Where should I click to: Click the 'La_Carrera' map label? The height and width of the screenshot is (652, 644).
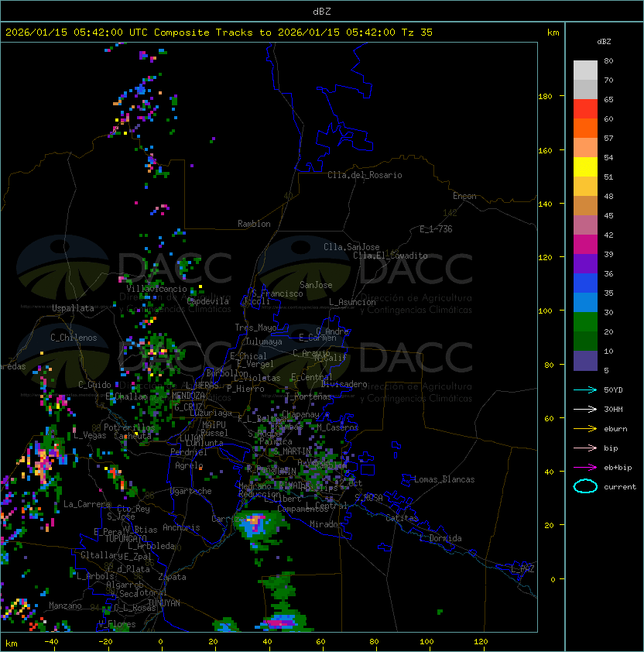tap(87, 504)
